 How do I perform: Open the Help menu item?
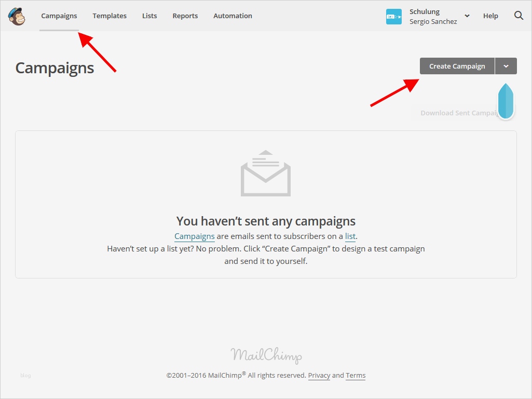(490, 16)
